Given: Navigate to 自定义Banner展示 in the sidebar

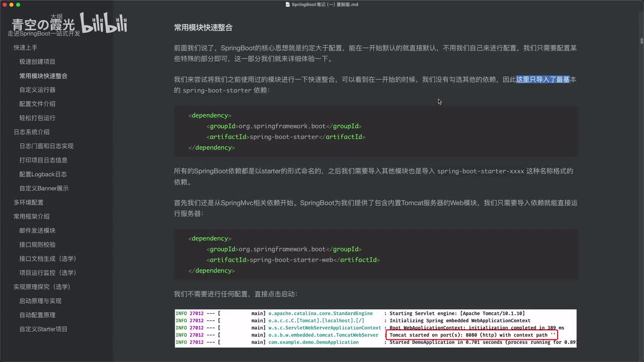Looking at the screenshot, I should pos(44,189).
